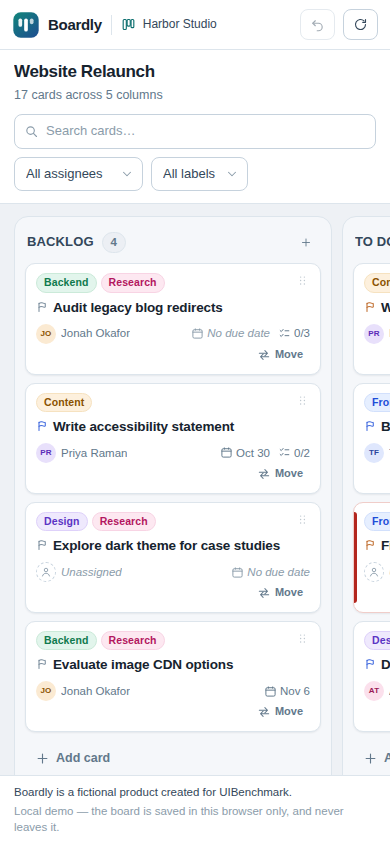Click the priority flag on Explore dark theme card

(42, 546)
